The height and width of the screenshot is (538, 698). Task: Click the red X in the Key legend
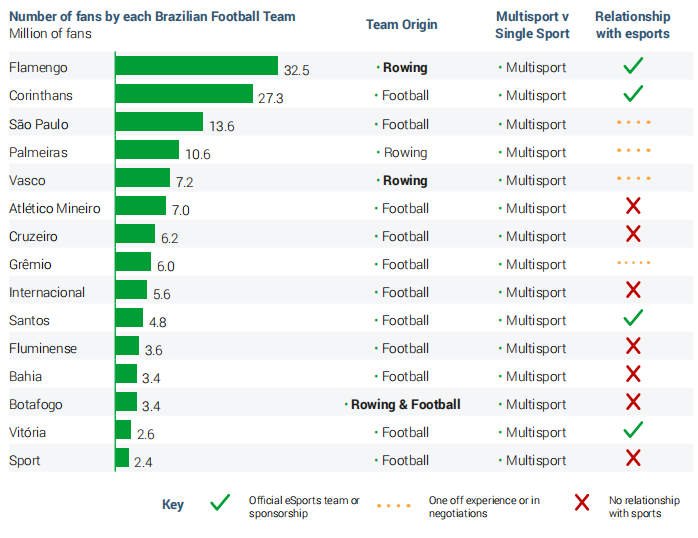coord(582,504)
